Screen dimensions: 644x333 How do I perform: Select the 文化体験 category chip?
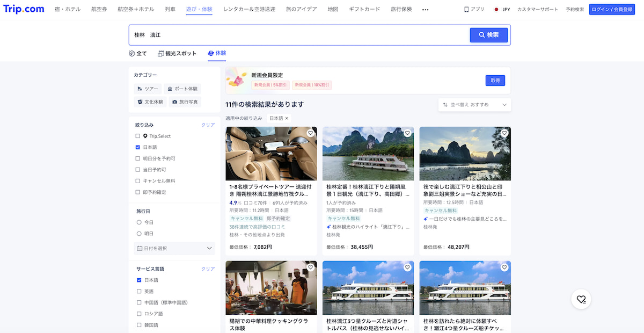[150, 102]
